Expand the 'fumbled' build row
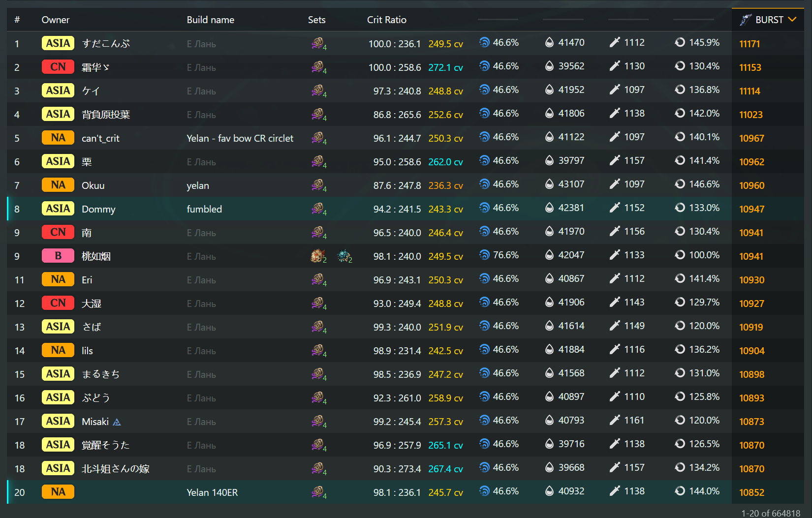 [x=204, y=209]
